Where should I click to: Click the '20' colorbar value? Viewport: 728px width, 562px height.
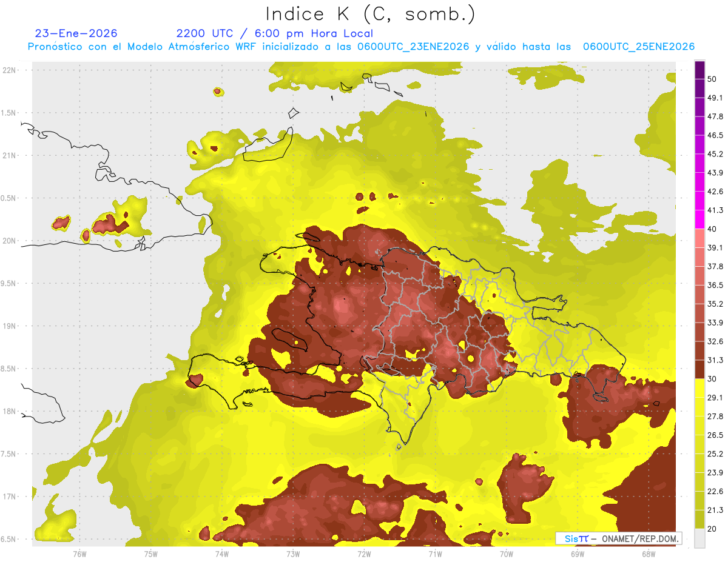713,529
